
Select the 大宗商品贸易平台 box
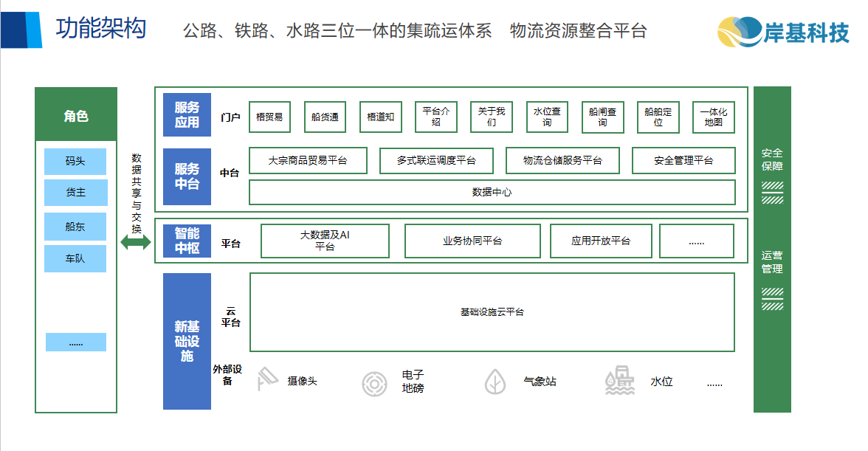click(308, 160)
